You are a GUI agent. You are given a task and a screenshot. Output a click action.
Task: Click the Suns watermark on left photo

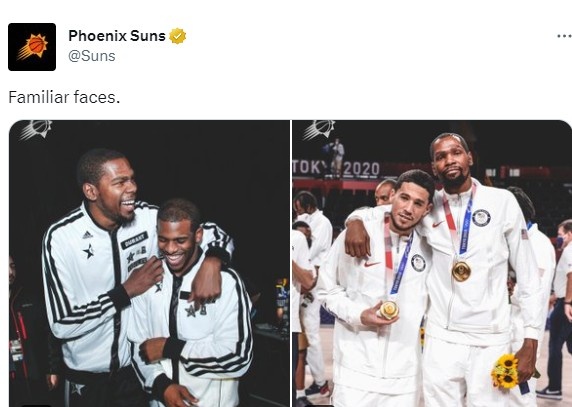pos(36,130)
